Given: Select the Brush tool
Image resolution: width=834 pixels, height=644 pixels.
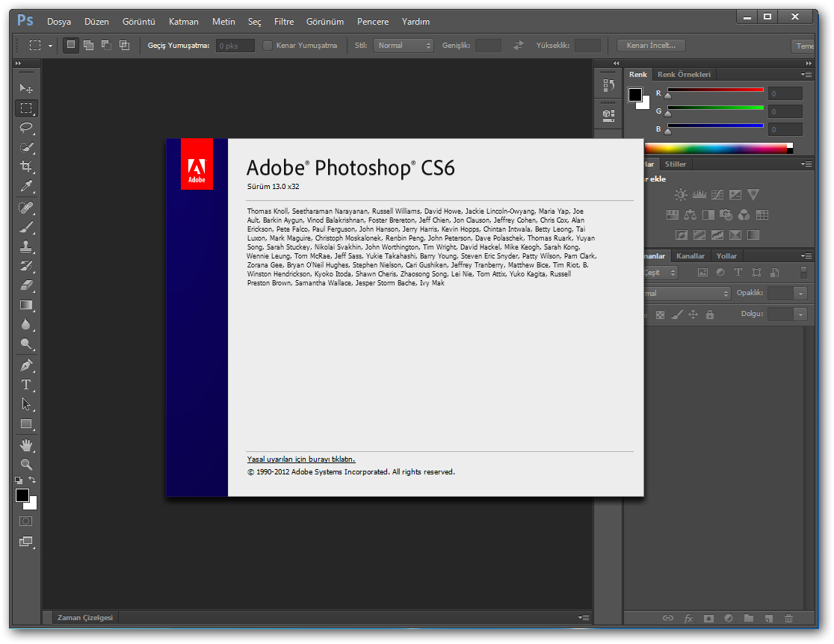Looking at the screenshot, I should (26, 227).
